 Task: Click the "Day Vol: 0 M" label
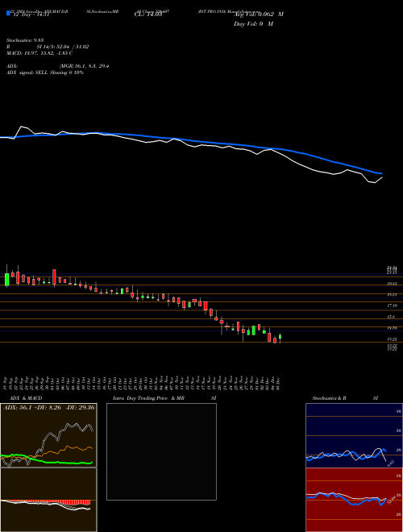click(253, 24)
